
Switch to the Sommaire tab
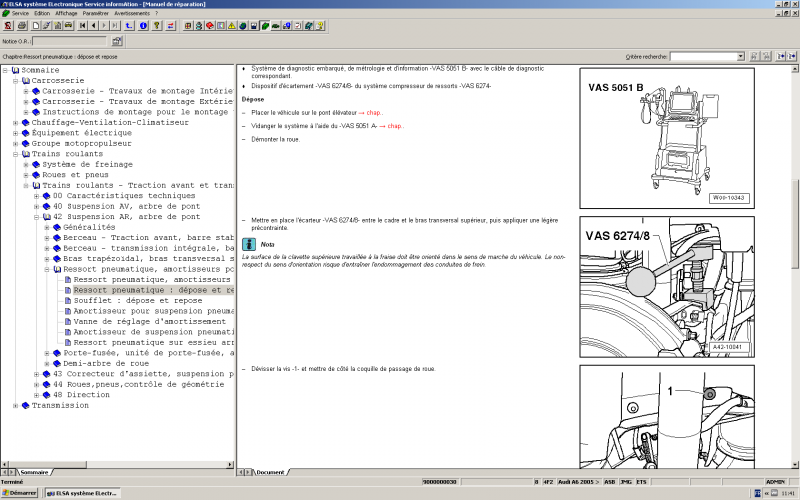34,471
